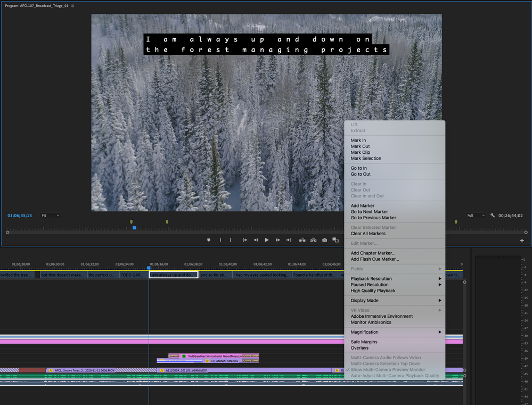Toggle Overlays in the menu
Screen dimensions: 532x405
395,348
